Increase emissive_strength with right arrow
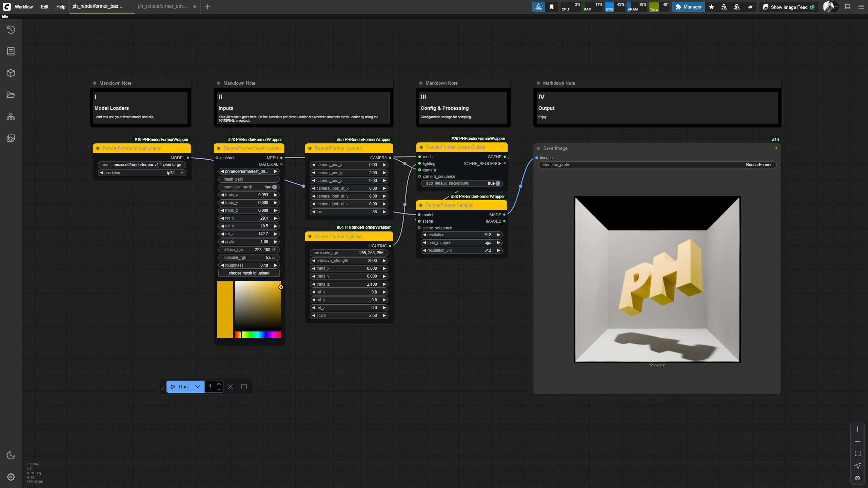 click(x=384, y=261)
